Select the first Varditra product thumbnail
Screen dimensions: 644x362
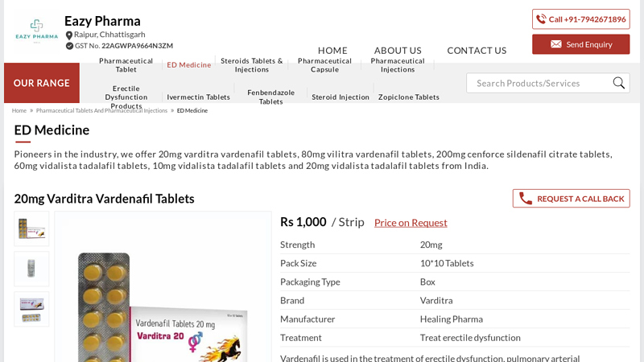tap(31, 229)
